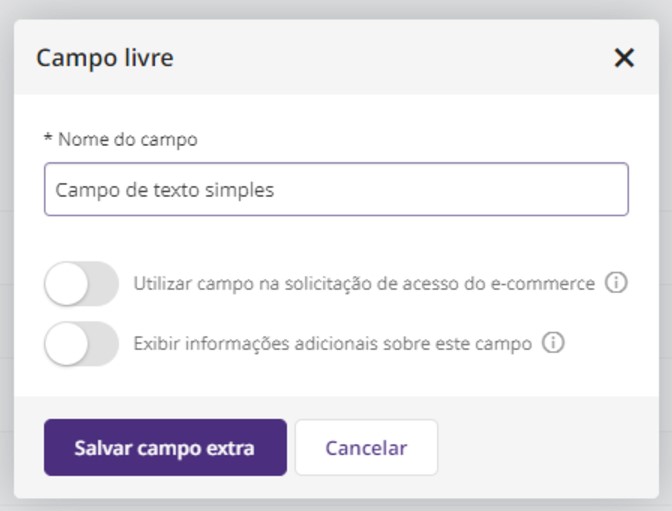Save with Salvar campo extra button
This screenshot has height=511, width=672.
[x=165, y=448]
